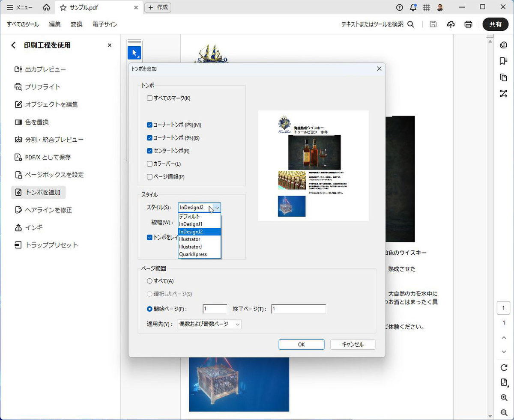This screenshot has height=420, width=514.
Task: Select すべて page range radio
Action: tap(149, 281)
